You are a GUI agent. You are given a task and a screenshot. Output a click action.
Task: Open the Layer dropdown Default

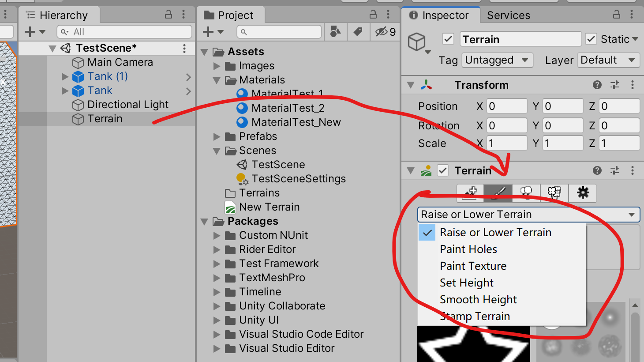click(x=608, y=60)
